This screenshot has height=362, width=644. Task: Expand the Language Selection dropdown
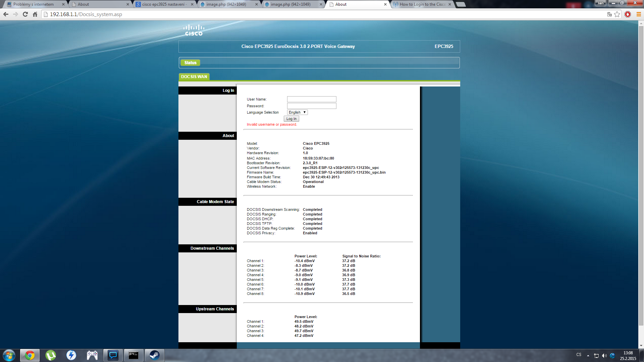tap(297, 113)
